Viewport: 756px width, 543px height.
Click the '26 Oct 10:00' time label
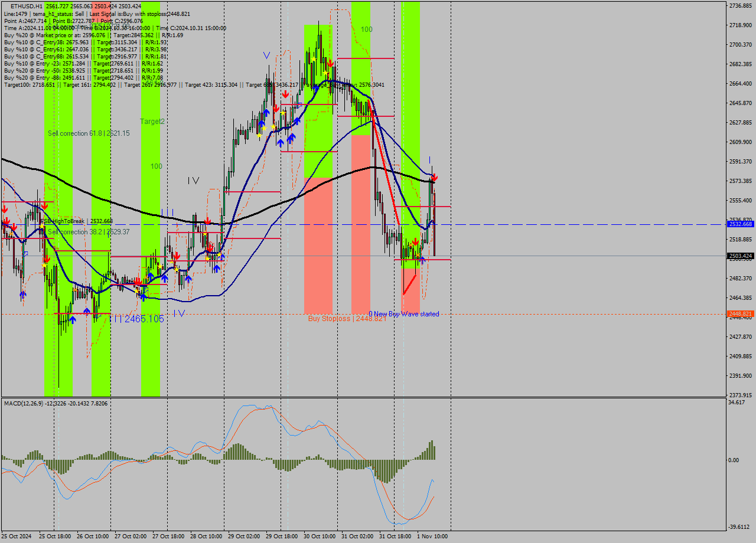pos(93,537)
